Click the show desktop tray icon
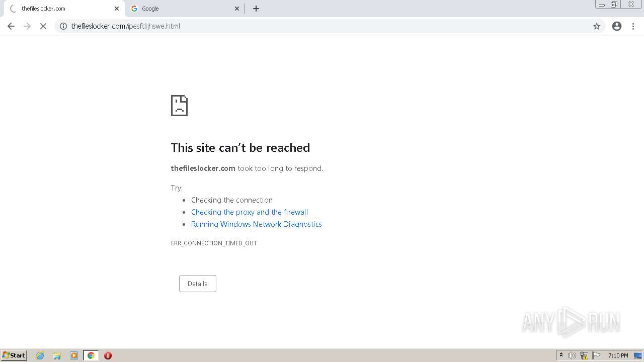644x362 pixels. (638, 355)
